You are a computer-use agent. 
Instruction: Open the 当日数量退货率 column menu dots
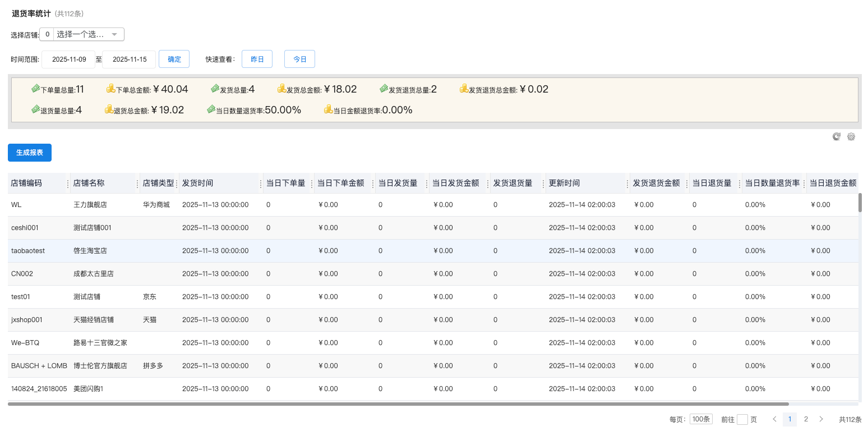[804, 184]
